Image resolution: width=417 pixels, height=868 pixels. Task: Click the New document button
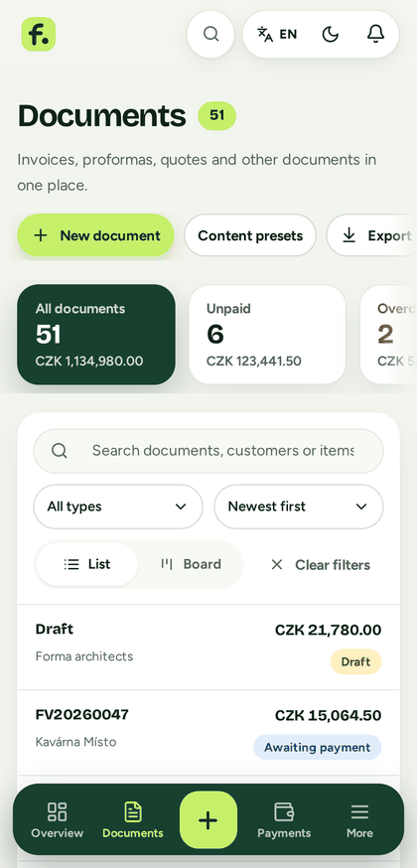point(95,235)
